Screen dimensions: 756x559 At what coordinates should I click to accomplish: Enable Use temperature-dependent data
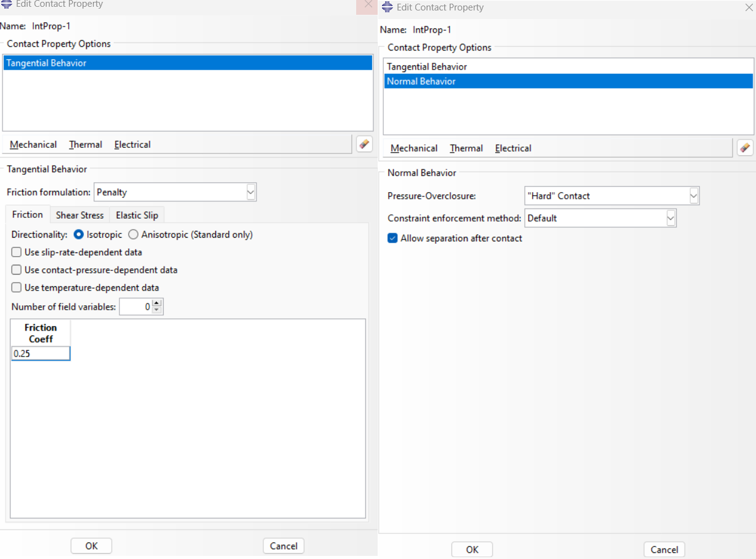click(17, 288)
